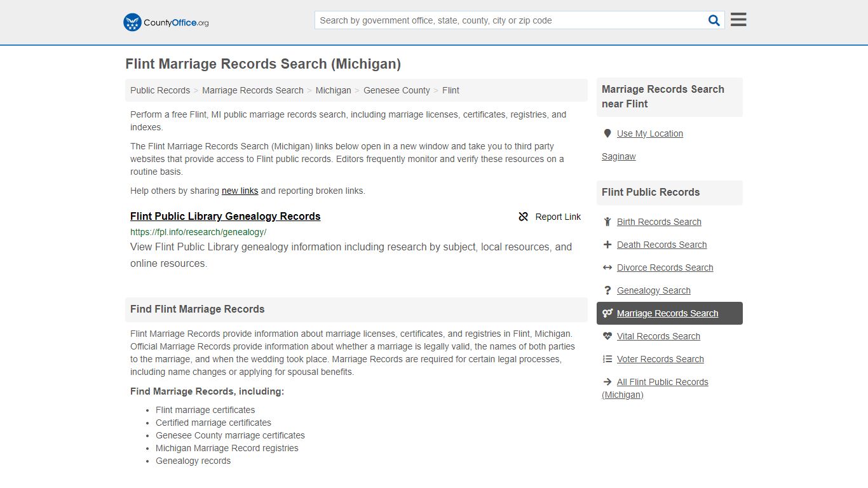868x488 pixels.
Task: Select the highlighted Marriage Records Search item
Action: [x=670, y=313]
